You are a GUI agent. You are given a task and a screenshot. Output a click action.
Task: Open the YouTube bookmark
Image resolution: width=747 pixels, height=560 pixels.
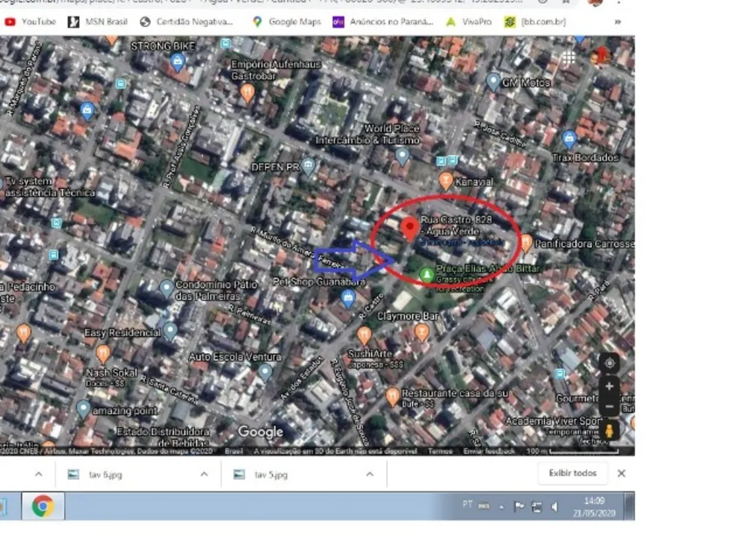30,22
